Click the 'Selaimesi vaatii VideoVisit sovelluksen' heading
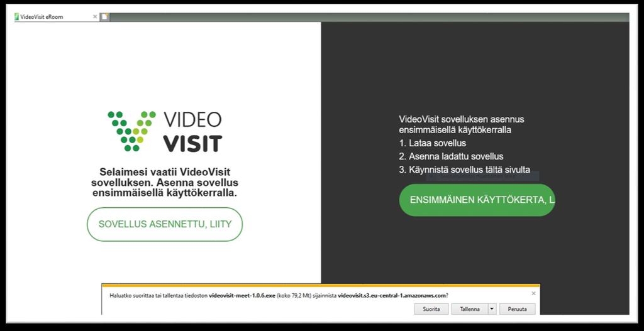 point(165,183)
